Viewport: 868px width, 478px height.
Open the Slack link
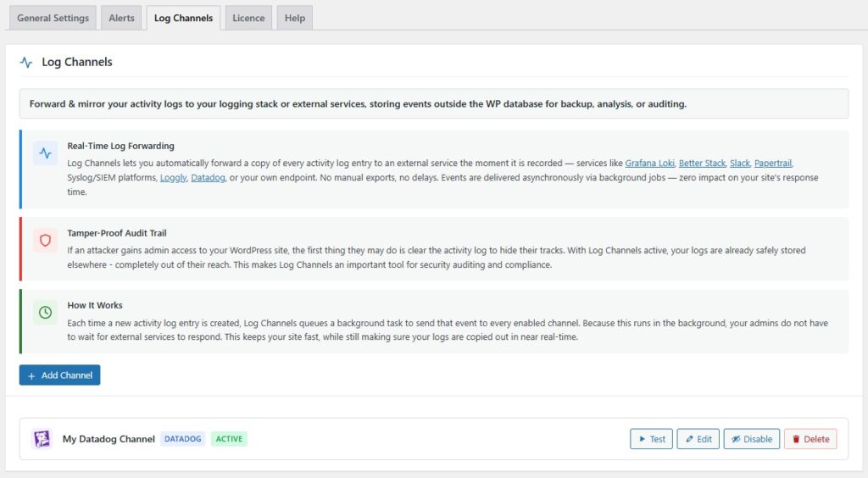(739, 164)
